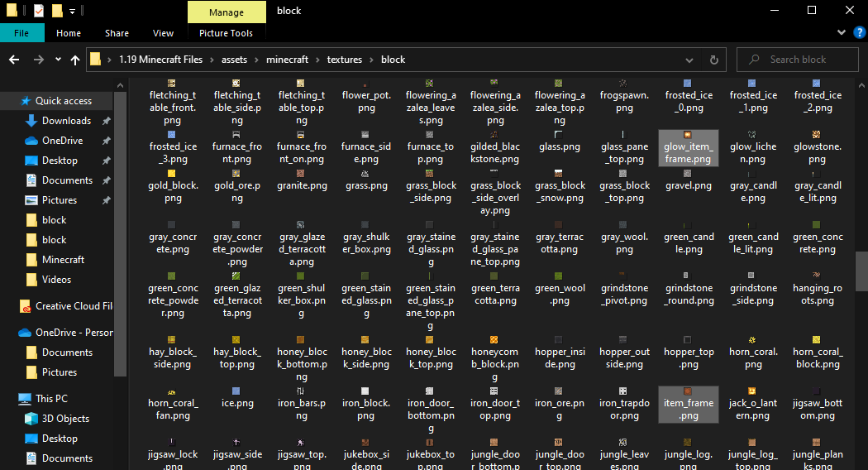The width and height of the screenshot is (868, 470).
Task: Click the Back navigation arrow
Action: tap(15, 60)
